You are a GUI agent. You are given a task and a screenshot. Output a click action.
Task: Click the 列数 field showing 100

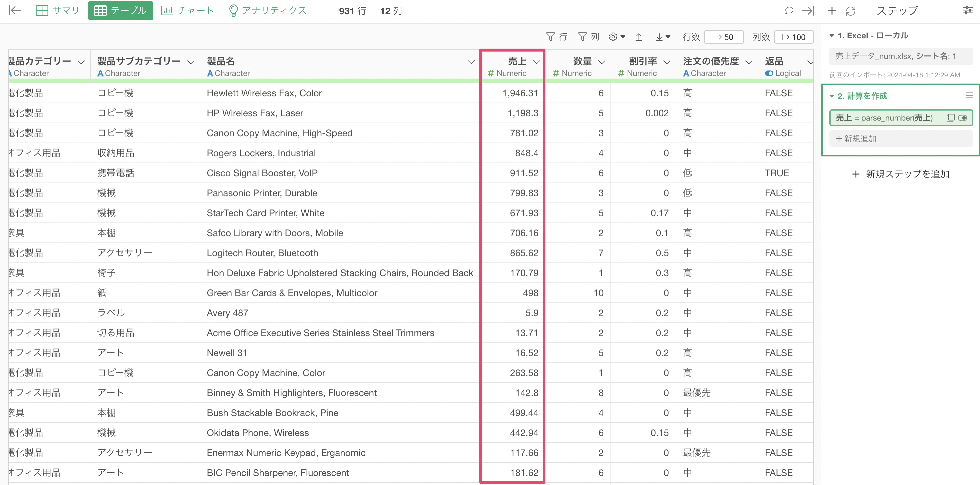(794, 37)
